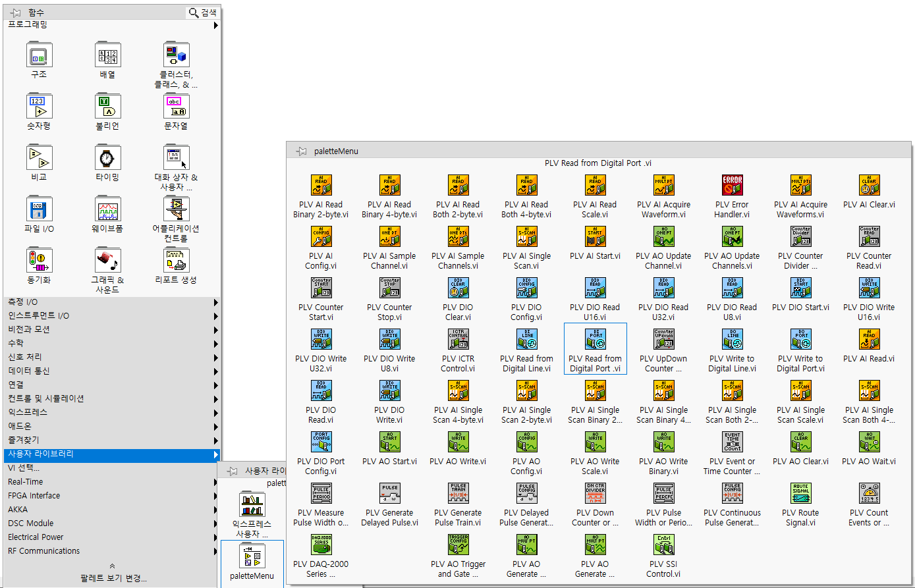The image size is (915, 588).
Task: Select PLV AO Trigger and Gate icon
Action: pyautogui.click(x=458, y=545)
